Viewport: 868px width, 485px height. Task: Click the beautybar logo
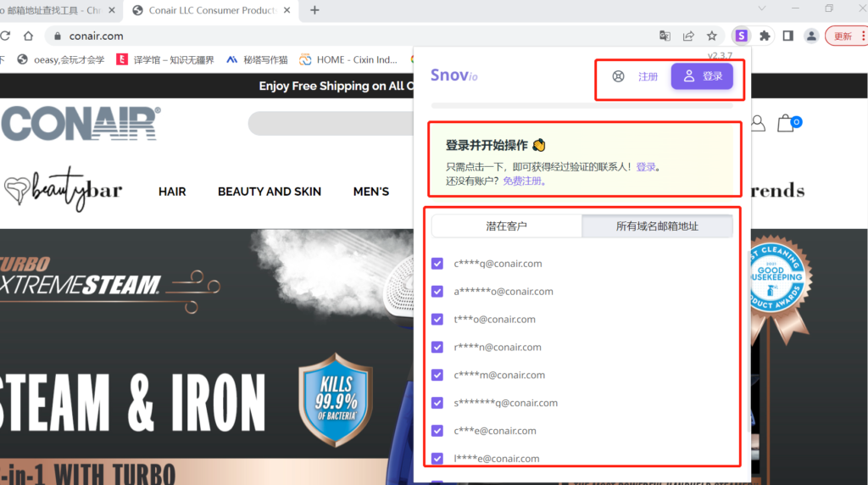click(x=63, y=189)
